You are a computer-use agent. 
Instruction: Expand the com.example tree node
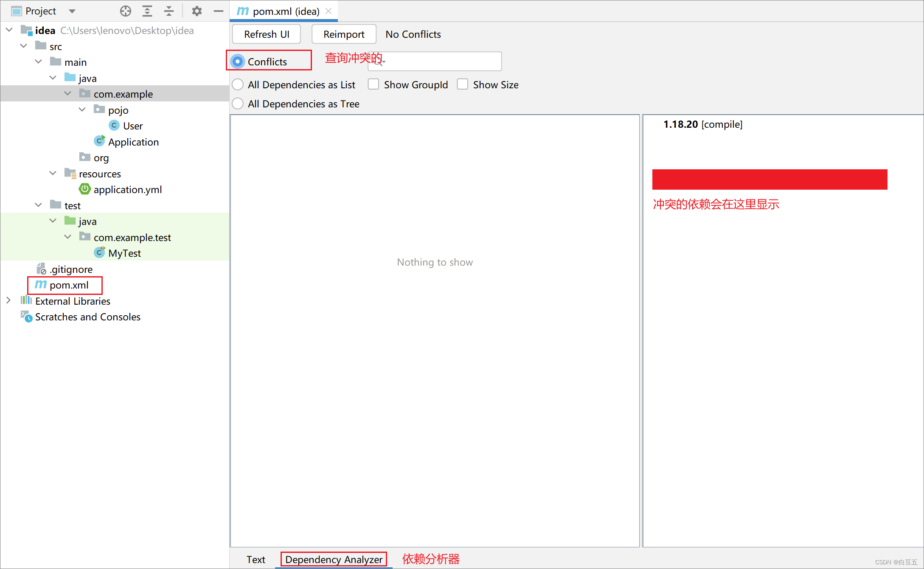coord(67,94)
